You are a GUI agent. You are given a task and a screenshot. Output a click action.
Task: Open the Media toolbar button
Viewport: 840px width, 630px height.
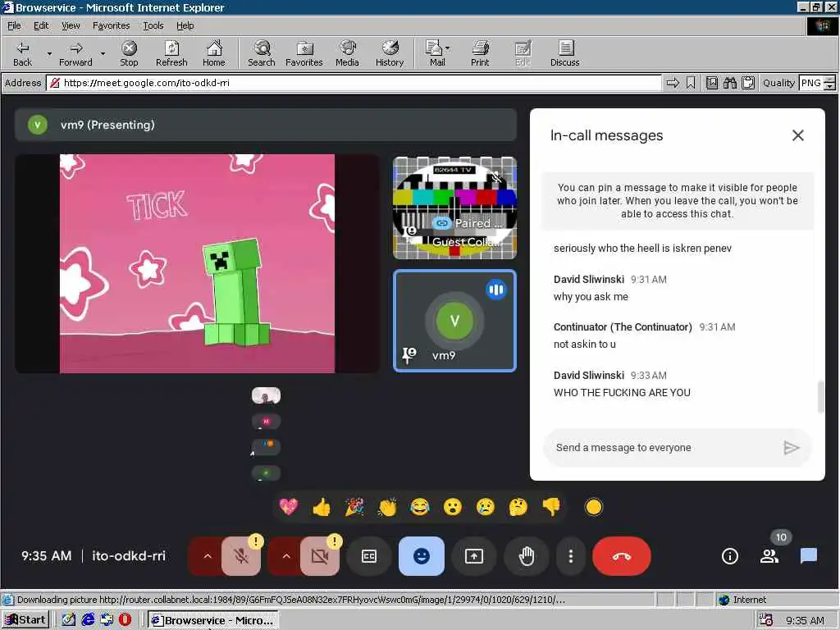tap(347, 53)
